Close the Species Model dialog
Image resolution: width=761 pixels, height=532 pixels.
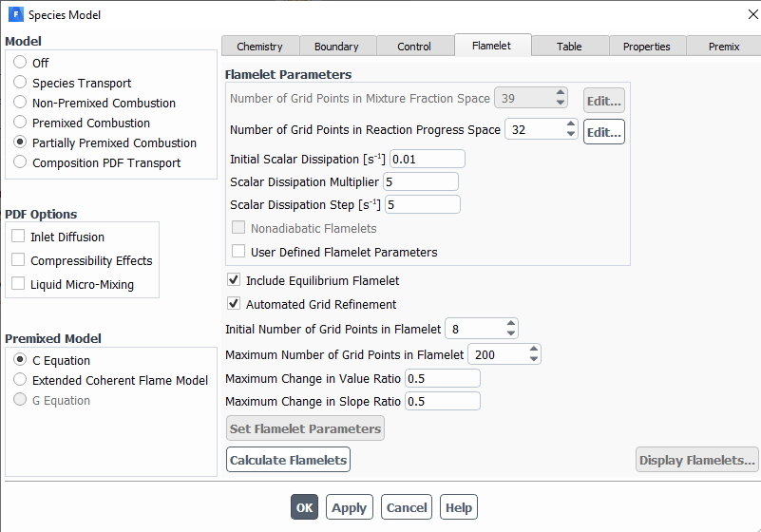tap(739, 15)
